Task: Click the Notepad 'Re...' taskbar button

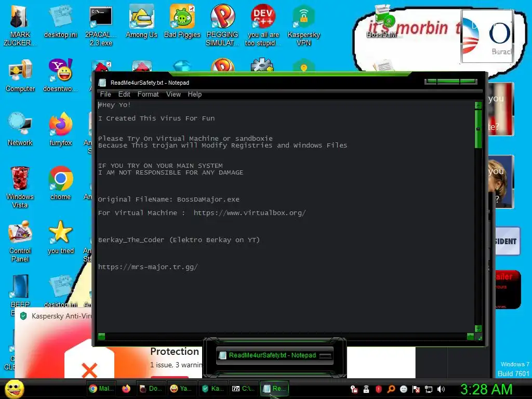Action: (274, 389)
